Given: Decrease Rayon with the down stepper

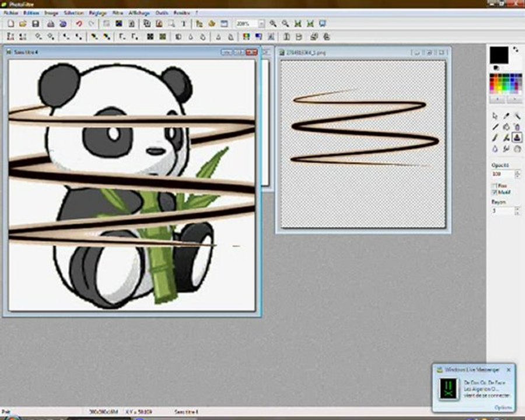Looking at the screenshot, I should tap(517, 213).
